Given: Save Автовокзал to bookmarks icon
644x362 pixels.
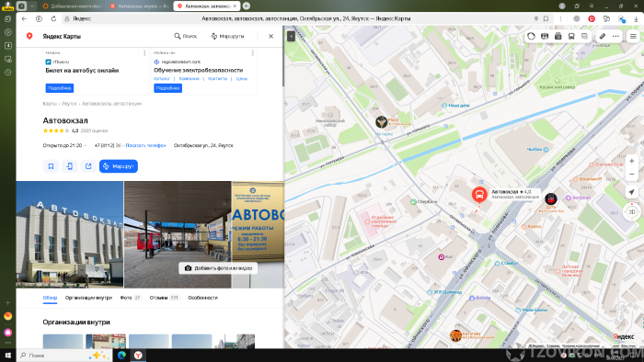Looking at the screenshot, I should click(51, 166).
